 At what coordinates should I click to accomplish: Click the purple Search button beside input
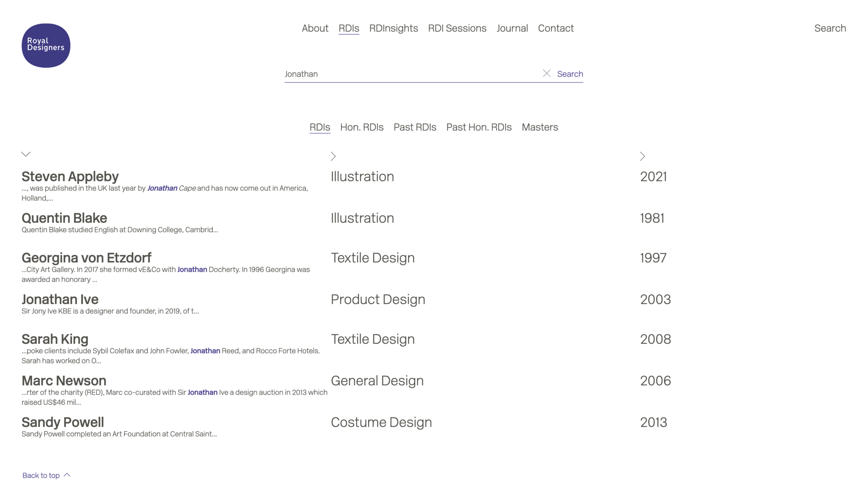click(x=570, y=74)
